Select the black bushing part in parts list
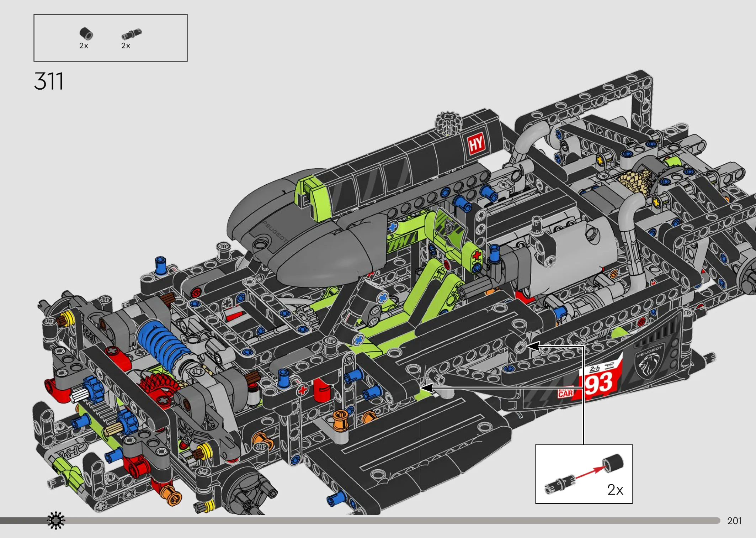 (86, 34)
